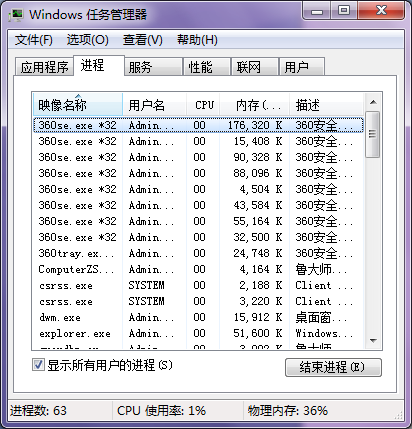Open the 帮助(H) menu
412x429 pixels.
tap(197, 40)
